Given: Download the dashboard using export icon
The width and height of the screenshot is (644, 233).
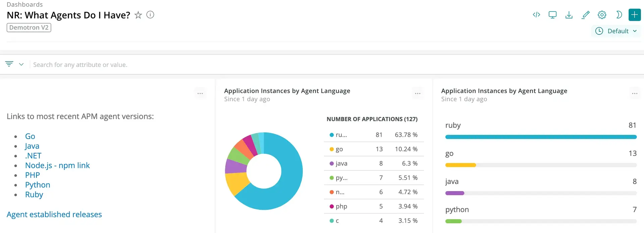Looking at the screenshot, I should click(569, 15).
